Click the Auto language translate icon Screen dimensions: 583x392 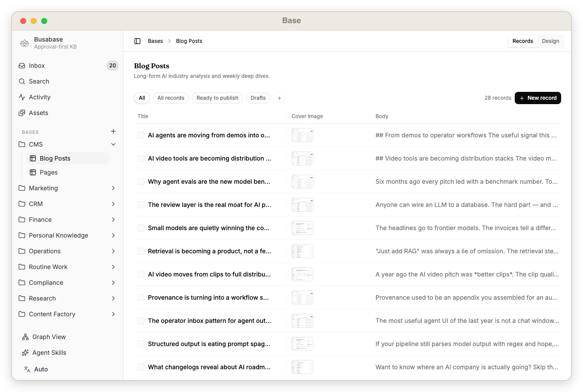27,369
